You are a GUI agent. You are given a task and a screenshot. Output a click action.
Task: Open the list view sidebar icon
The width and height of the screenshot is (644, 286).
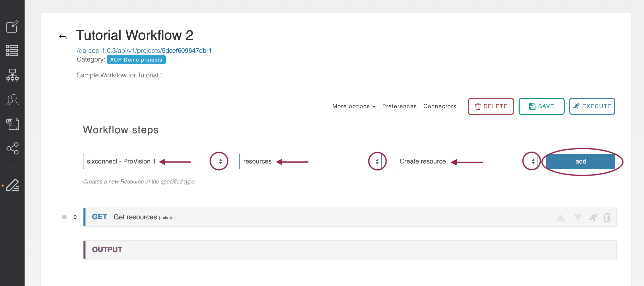click(x=12, y=50)
